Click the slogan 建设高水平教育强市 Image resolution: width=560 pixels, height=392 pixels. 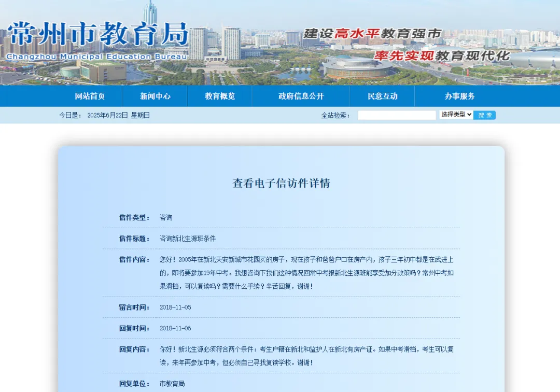click(372, 34)
